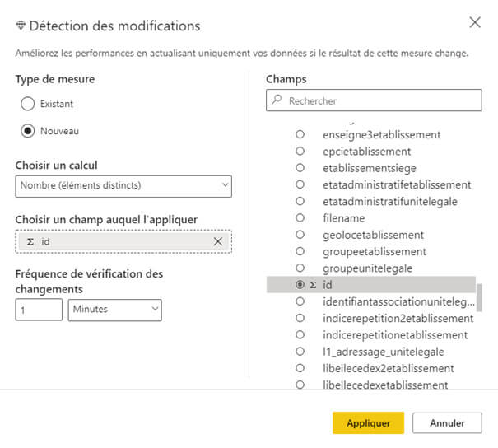Choose the libellecedex2etablissement field radio
Image resolution: width=498 pixels, height=448 pixels.
[300, 368]
